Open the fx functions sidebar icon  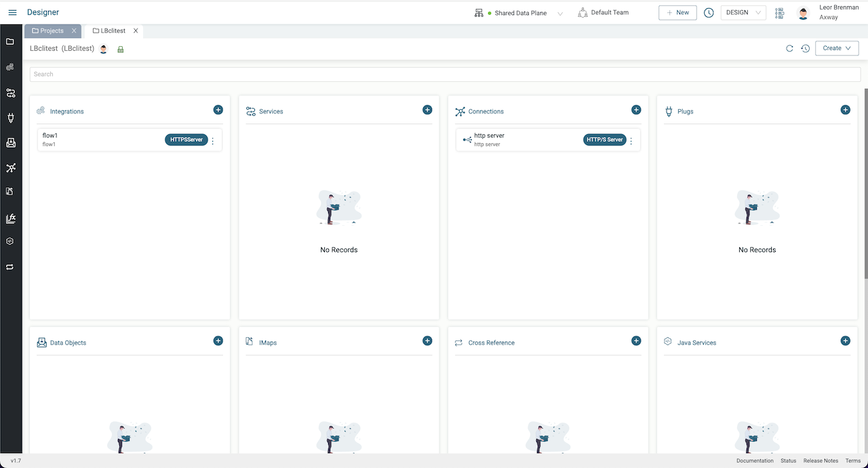click(x=10, y=218)
